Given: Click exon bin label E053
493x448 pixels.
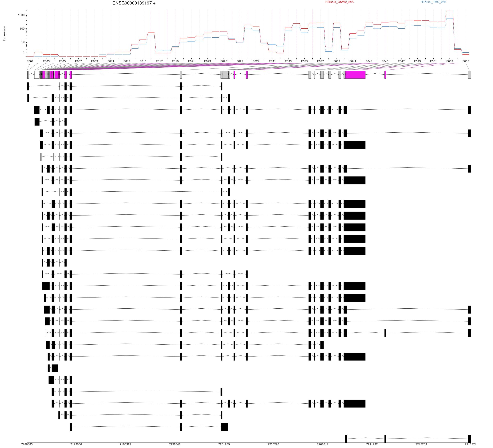Looking at the screenshot, I should tap(450, 61).
